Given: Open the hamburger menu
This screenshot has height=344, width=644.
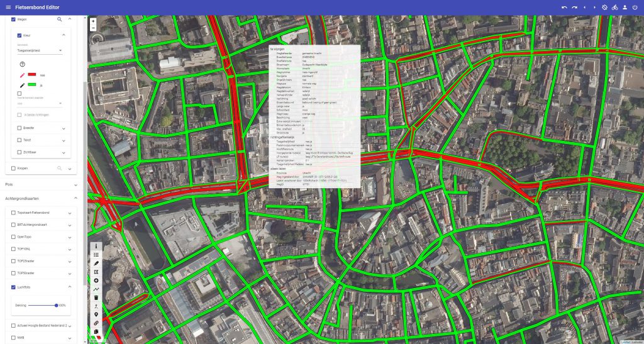Looking at the screenshot, I should 7,7.
